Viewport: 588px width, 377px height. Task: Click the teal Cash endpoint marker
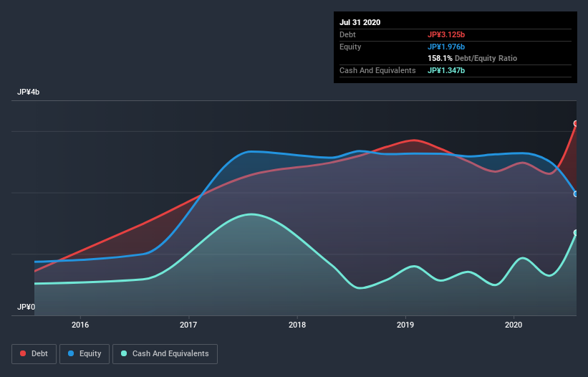576,232
